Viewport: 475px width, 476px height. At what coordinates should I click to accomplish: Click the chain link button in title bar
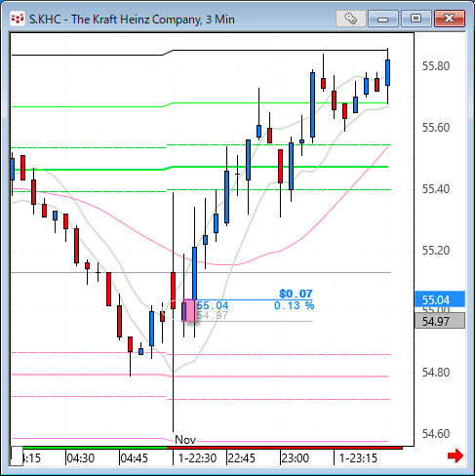(350, 19)
